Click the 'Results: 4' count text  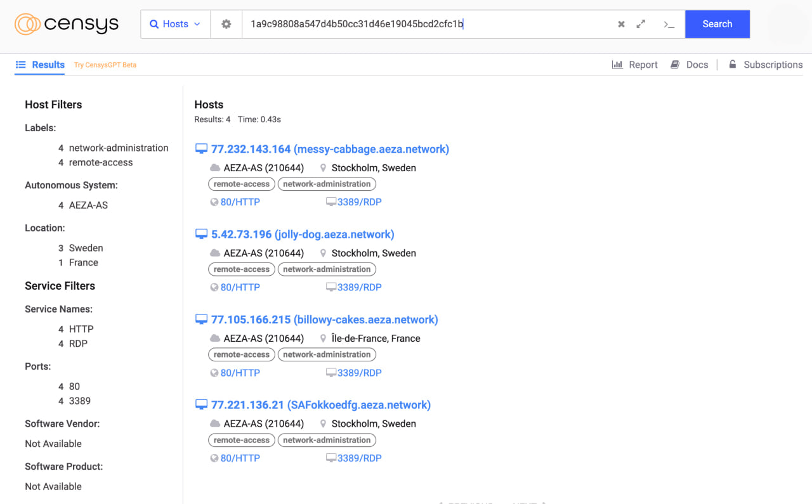coord(213,119)
